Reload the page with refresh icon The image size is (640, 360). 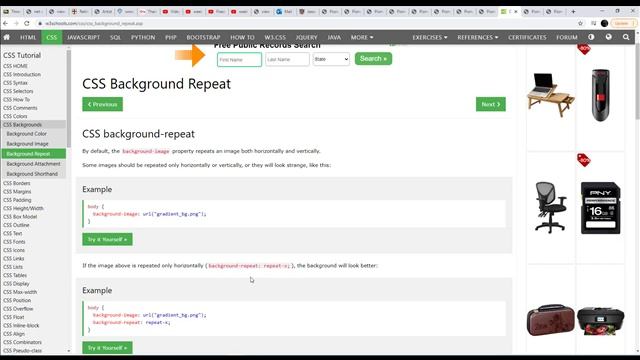tap(27, 24)
